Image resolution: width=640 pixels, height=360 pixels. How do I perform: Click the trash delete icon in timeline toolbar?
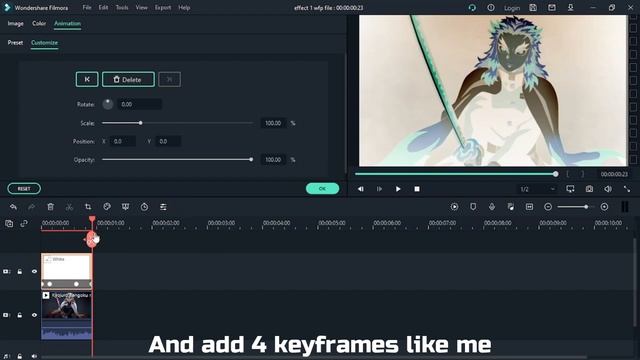click(50, 207)
